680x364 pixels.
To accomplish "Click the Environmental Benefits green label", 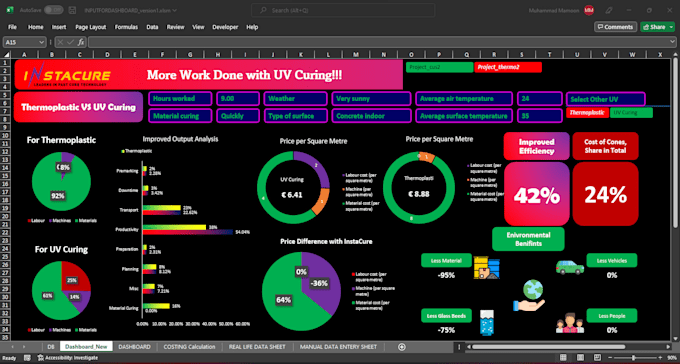I will pyautogui.click(x=528, y=239).
